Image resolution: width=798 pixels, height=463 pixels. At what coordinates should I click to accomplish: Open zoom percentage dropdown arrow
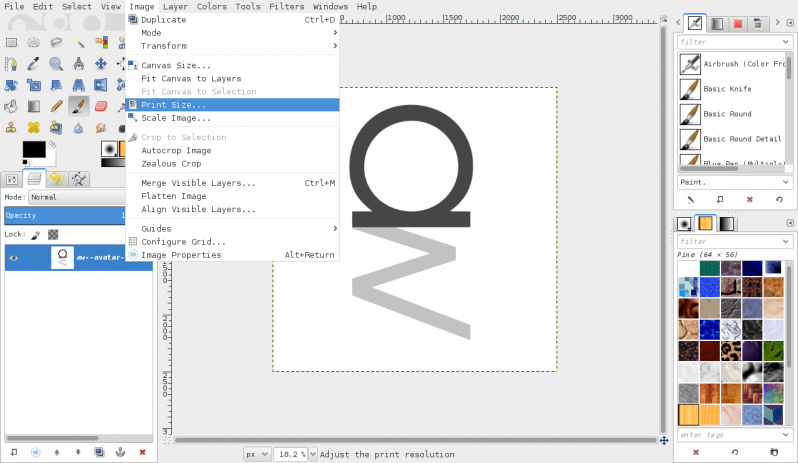click(313, 454)
